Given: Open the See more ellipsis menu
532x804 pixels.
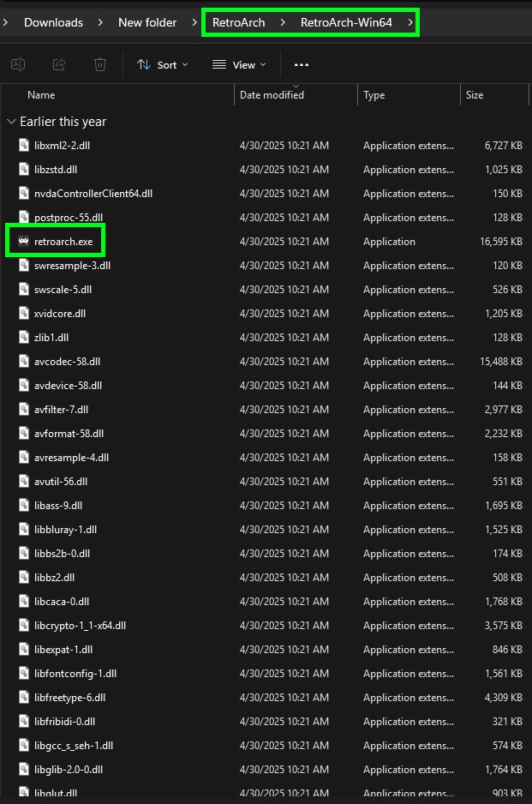Looking at the screenshot, I should coord(302,64).
